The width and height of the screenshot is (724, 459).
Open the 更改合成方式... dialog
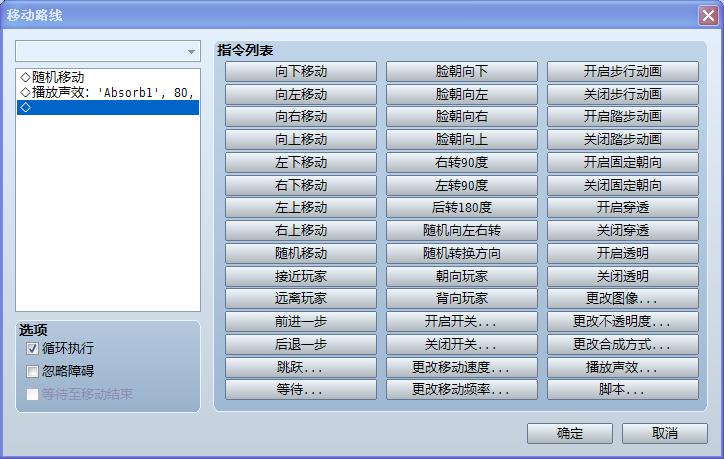click(623, 344)
